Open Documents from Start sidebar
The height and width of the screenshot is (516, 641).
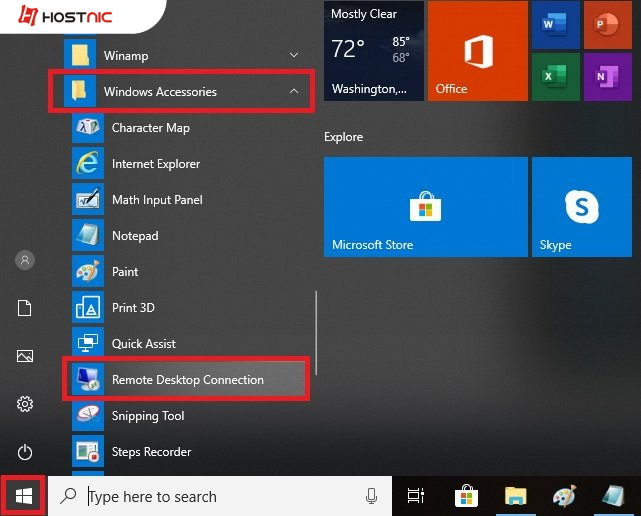pos(25,308)
